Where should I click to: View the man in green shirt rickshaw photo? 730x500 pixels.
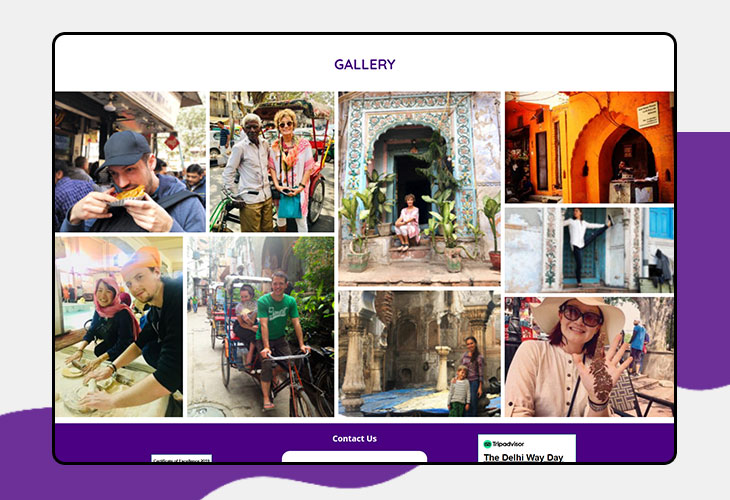[260, 326]
